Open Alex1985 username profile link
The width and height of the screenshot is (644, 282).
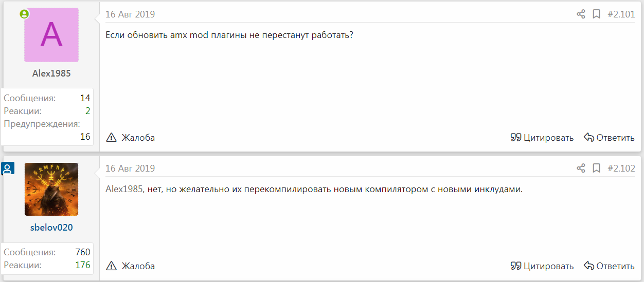51,73
